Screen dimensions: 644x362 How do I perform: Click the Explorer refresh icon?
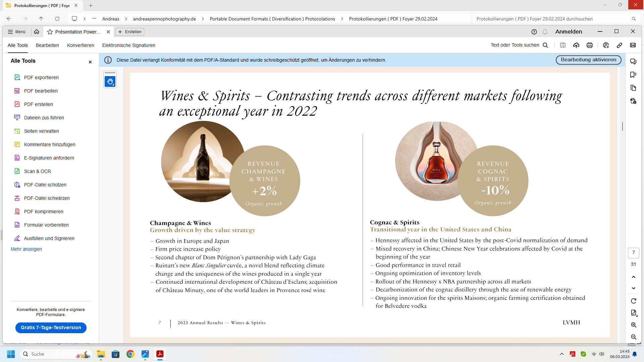click(57, 19)
